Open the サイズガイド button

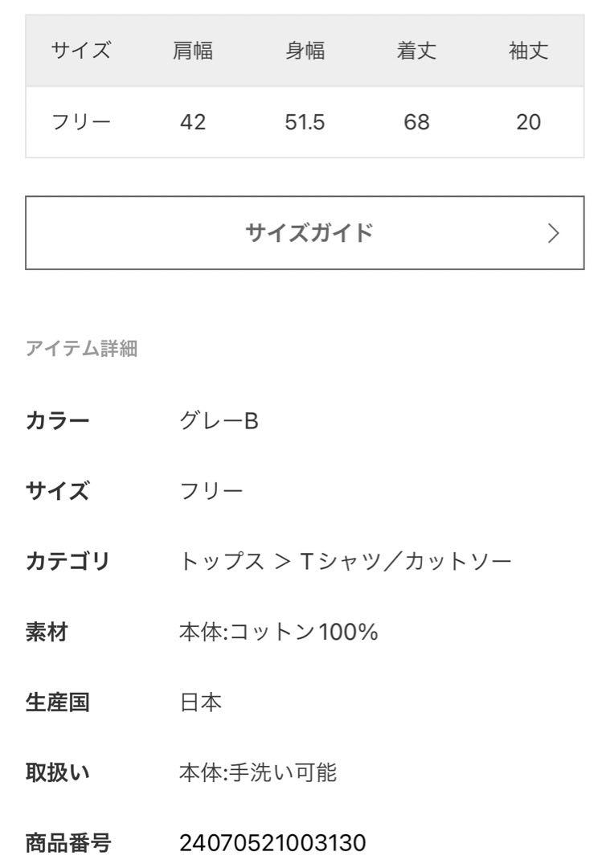coord(305,232)
